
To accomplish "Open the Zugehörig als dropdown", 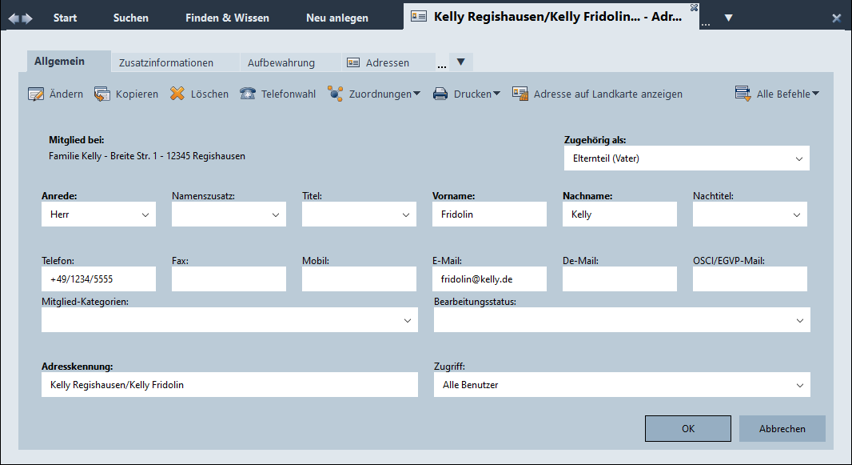I will [799, 159].
